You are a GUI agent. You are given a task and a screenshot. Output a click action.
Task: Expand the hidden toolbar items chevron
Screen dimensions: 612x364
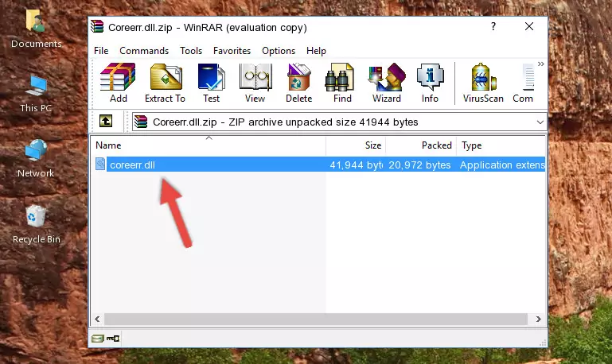click(x=541, y=64)
